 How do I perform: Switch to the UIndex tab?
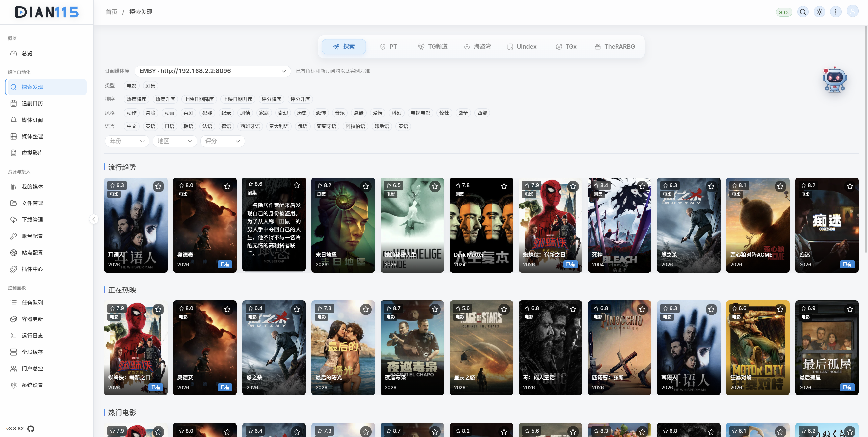tap(522, 47)
